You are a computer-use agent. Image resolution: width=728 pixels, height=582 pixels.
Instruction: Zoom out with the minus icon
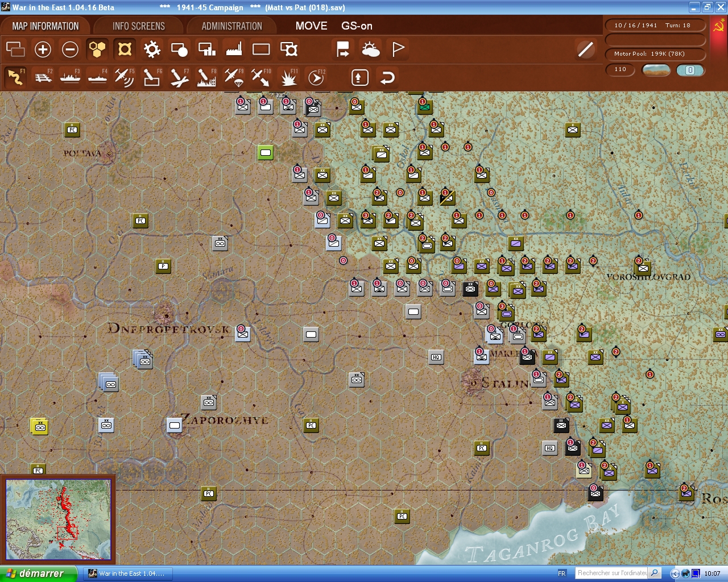70,49
